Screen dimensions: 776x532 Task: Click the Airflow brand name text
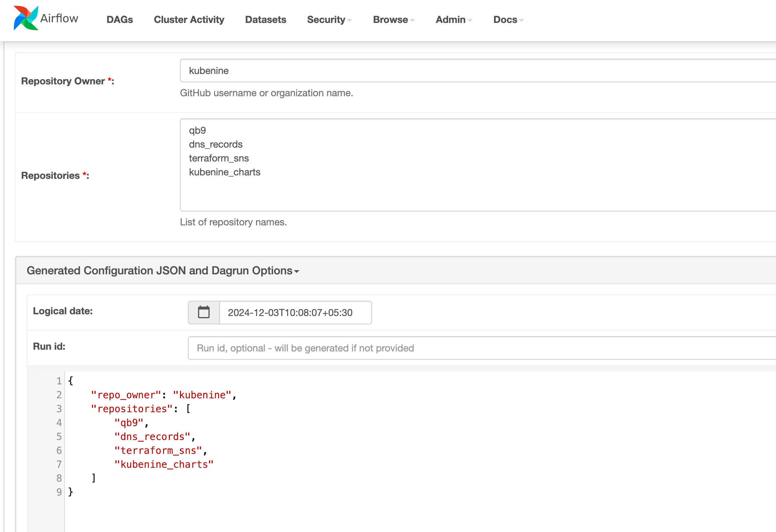(59, 18)
